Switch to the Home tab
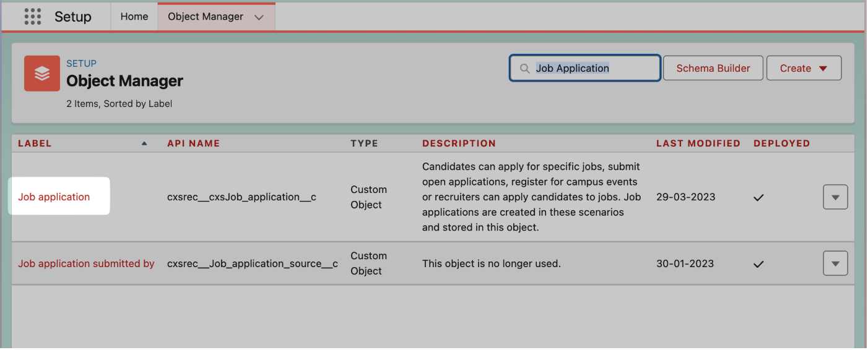Viewport: 868px width, 350px height. [x=134, y=17]
